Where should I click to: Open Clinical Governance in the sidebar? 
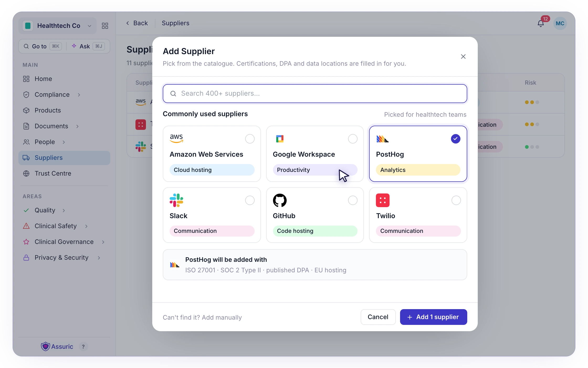point(64,242)
